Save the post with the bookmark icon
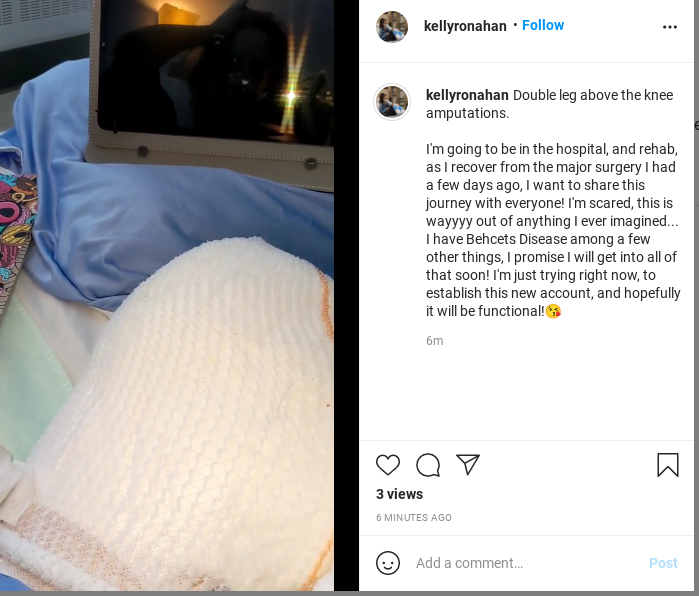Viewport: 699px width, 596px height. [668, 465]
